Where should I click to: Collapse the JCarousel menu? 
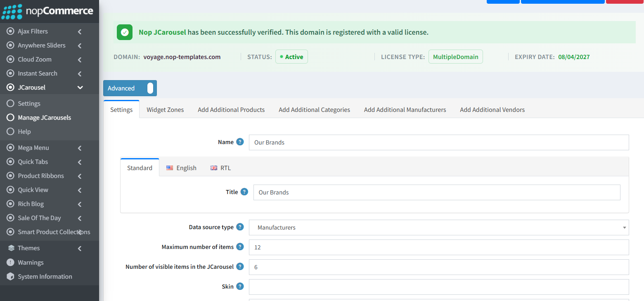pos(80,88)
